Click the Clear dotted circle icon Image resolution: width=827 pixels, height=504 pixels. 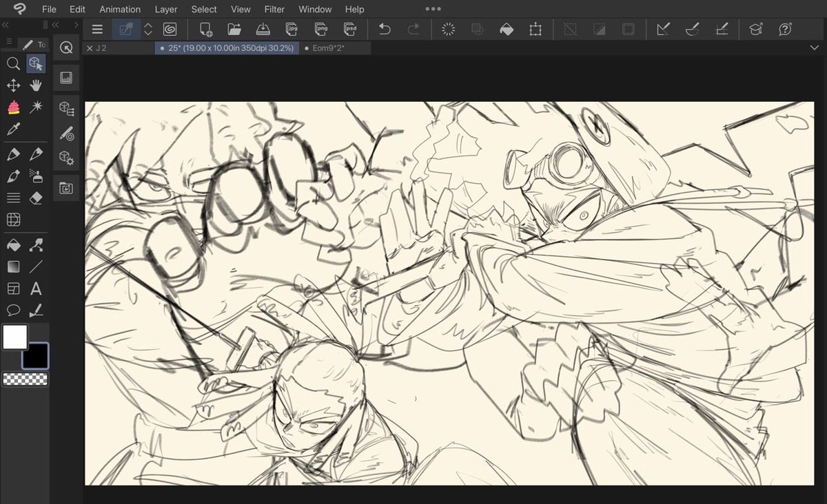click(x=449, y=30)
